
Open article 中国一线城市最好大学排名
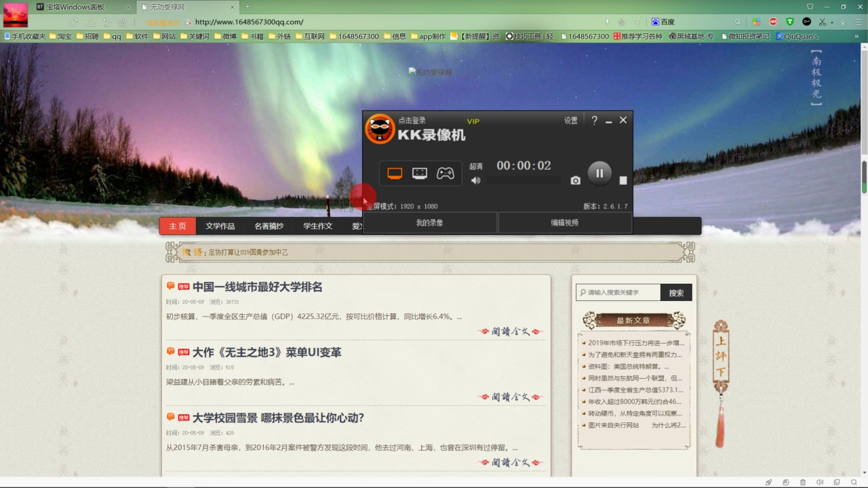(x=257, y=287)
